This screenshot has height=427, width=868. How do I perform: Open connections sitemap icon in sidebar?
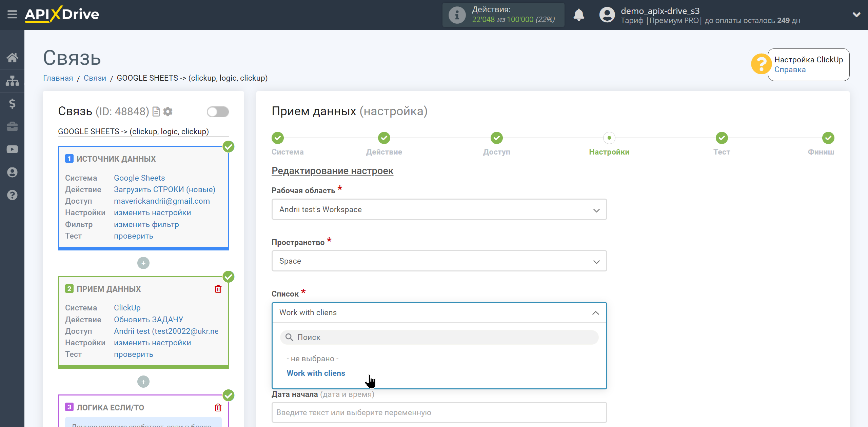[x=12, y=81]
